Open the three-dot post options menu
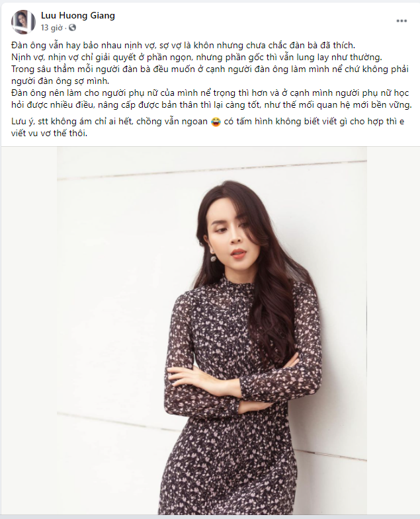The width and height of the screenshot is (420, 519). (401, 21)
